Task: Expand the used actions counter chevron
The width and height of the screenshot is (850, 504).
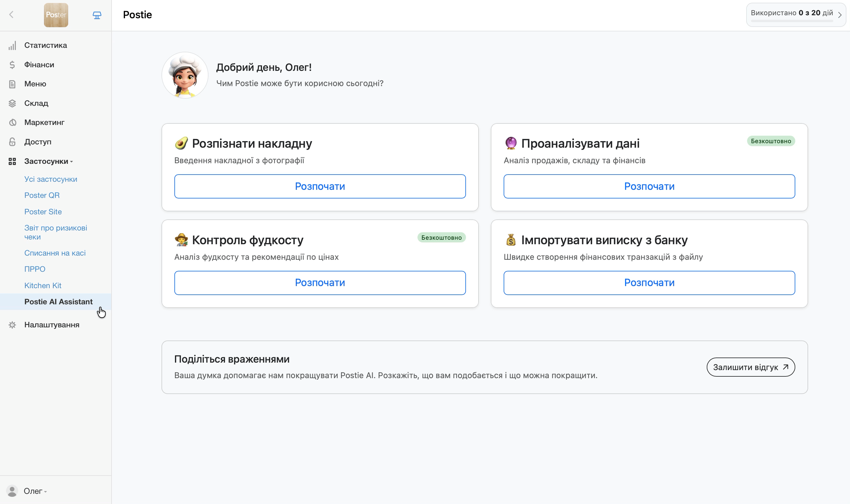Action: click(x=840, y=15)
